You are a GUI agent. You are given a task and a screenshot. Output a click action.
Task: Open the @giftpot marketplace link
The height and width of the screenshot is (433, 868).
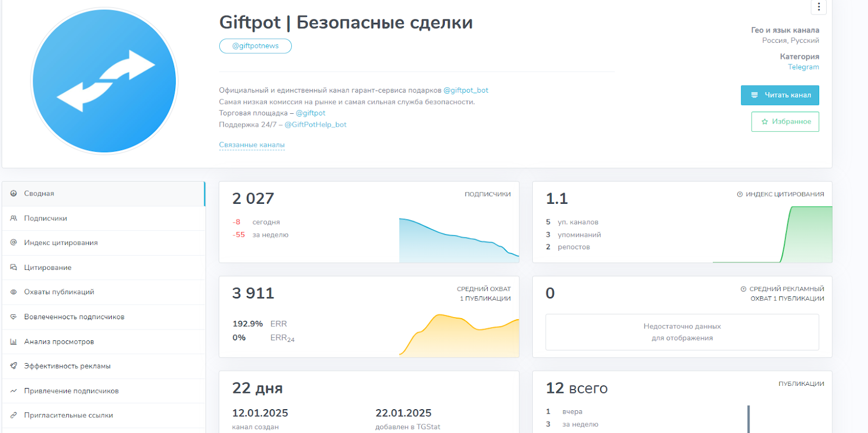(310, 113)
